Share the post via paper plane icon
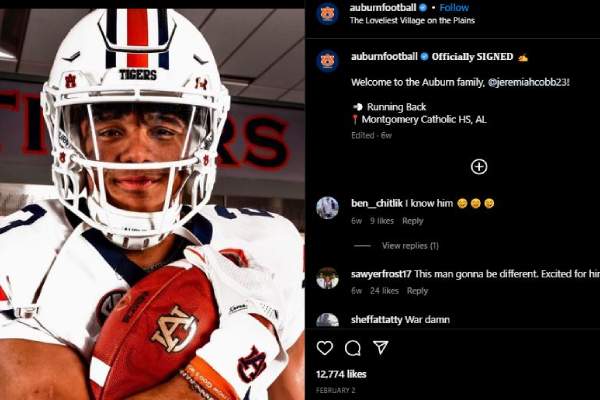This screenshot has width=600, height=400. pos(380,348)
